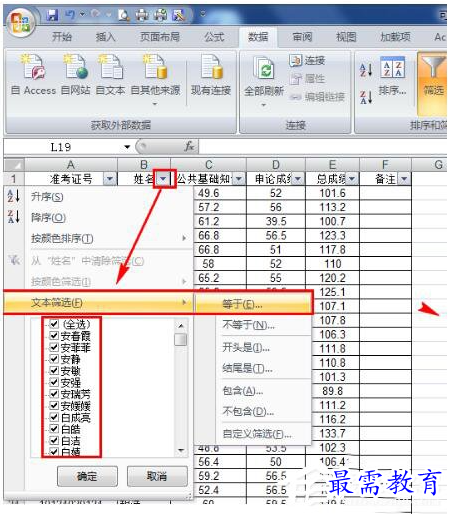Open the 准考证号 column filter dropdown

pyautogui.click(x=110, y=179)
